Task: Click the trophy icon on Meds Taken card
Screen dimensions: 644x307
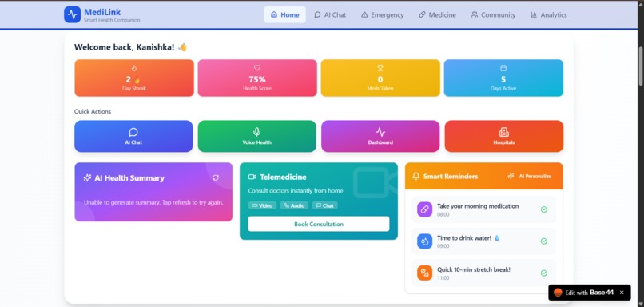Action: click(x=380, y=68)
